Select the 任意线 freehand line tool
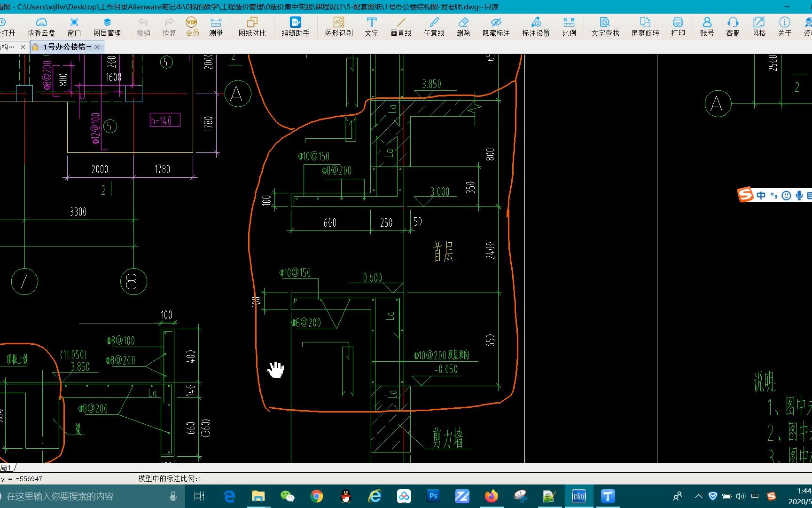This screenshot has height=508, width=812. (x=434, y=27)
